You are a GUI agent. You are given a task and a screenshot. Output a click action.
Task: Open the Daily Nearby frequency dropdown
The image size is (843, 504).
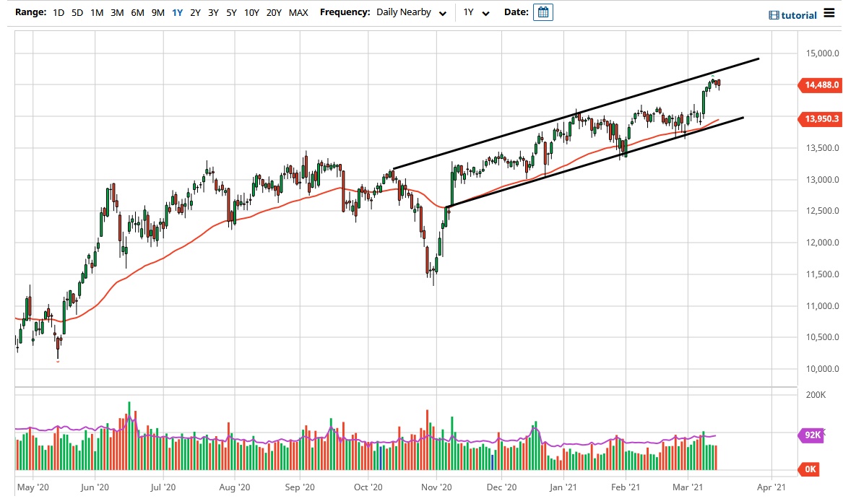coord(405,12)
